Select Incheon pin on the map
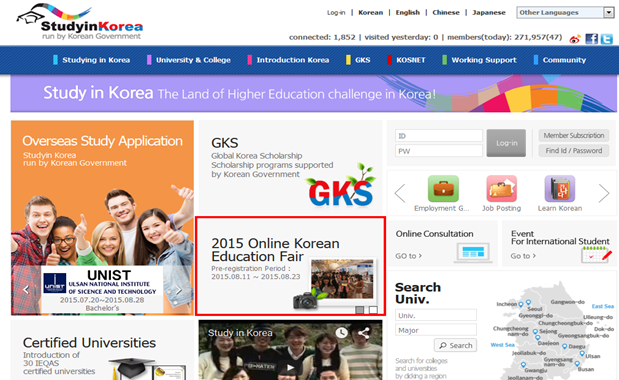Viewport: 619px width, 380px height. pyautogui.click(x=521, y=304)
